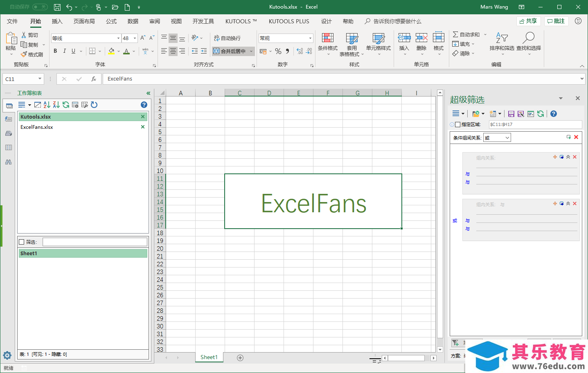Open Kutools settings gear icon

coord(7,355)
